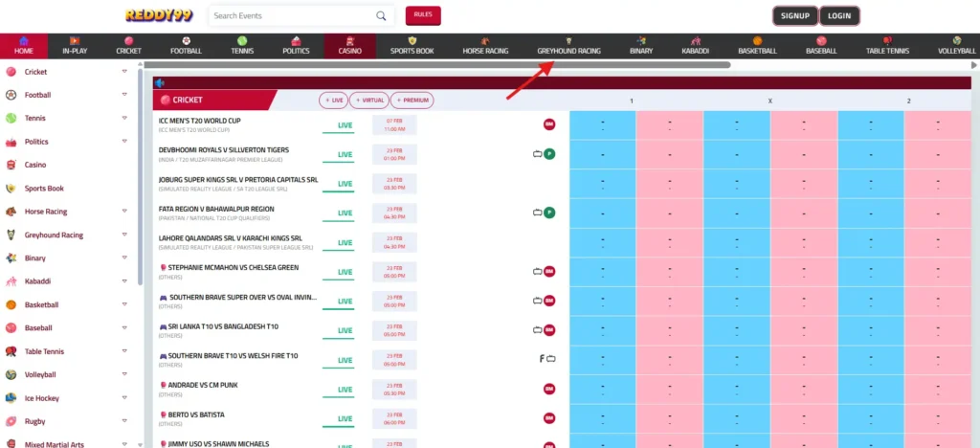Click the Football icon in left sidebar
This screenshot has width=980, height=448.
[x=11, y=95]
